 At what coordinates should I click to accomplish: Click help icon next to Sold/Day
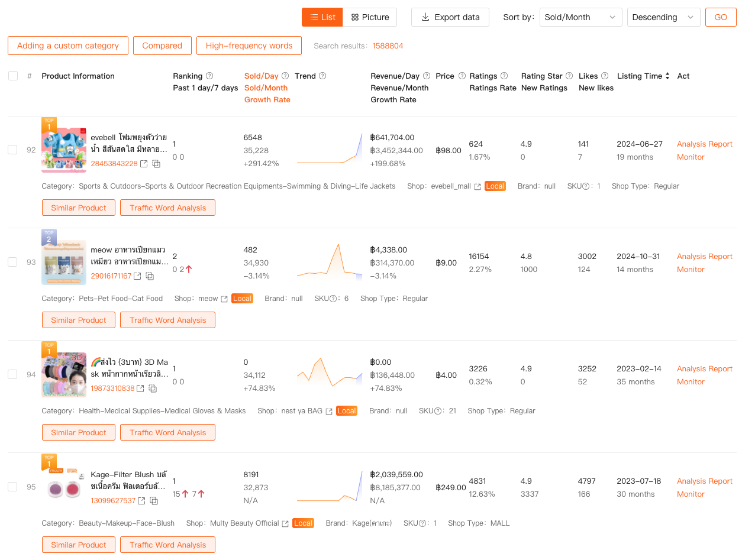coord(285,76)
